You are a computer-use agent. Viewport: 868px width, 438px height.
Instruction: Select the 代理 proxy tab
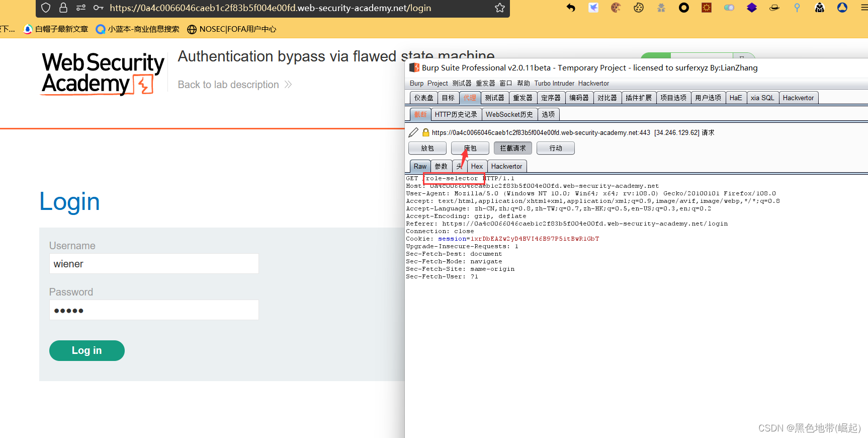(470, 98)
